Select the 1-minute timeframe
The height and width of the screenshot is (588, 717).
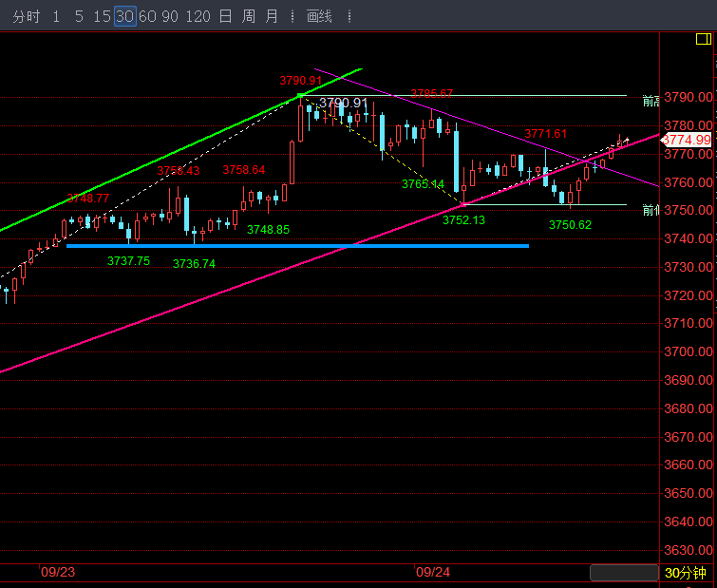(x=56, y=16)
